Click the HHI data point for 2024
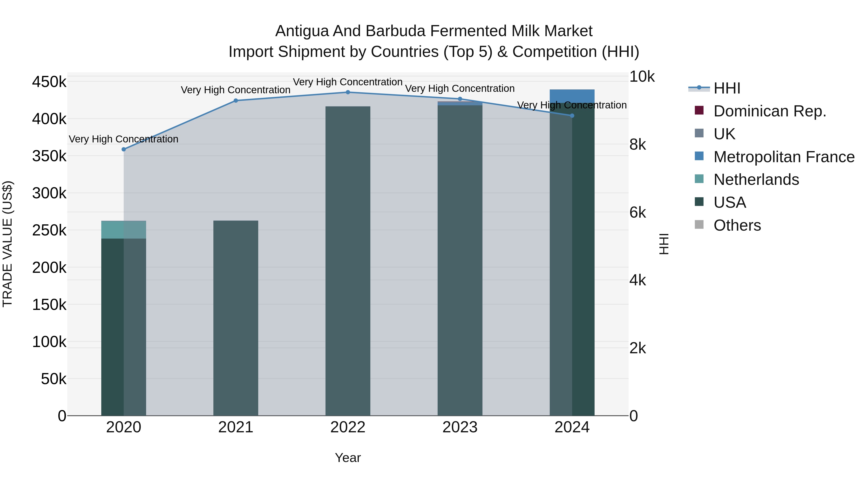868x488 pixels. click(572, 115)
